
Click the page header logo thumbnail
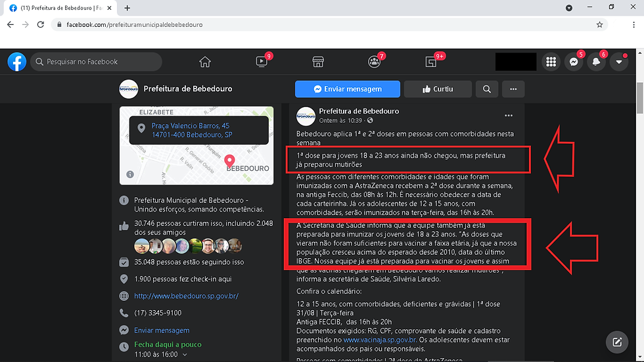[129, 89]
